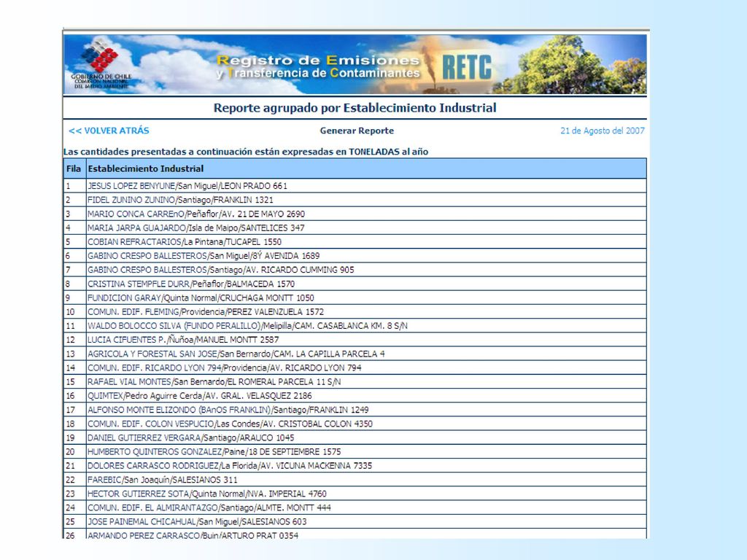Click Fila number 10 cell
This screenshot has height=560, width=747.
click(75, 311)
